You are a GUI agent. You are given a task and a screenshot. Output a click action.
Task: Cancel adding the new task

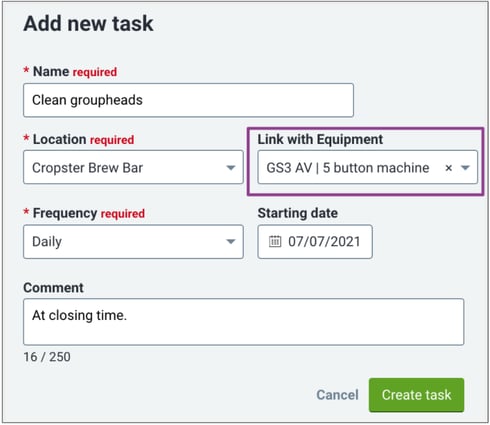(x=337, y=395)
